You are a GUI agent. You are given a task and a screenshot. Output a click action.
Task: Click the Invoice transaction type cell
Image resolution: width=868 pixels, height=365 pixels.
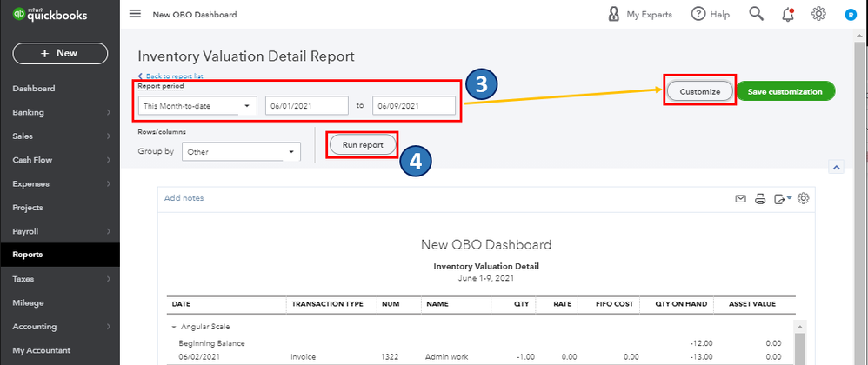coord(304,357)
